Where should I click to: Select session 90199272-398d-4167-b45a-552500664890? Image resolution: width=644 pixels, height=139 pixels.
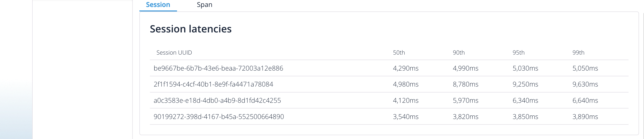point(219,117)
